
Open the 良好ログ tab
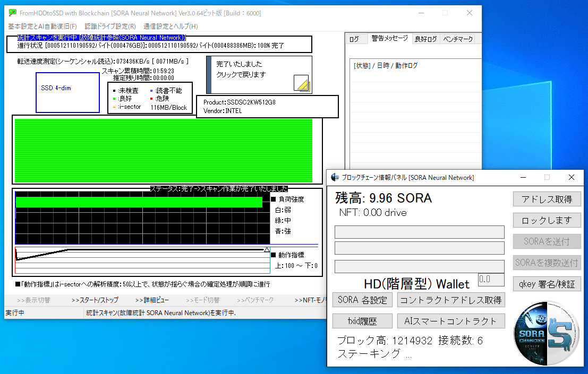(x=425, y=39)
